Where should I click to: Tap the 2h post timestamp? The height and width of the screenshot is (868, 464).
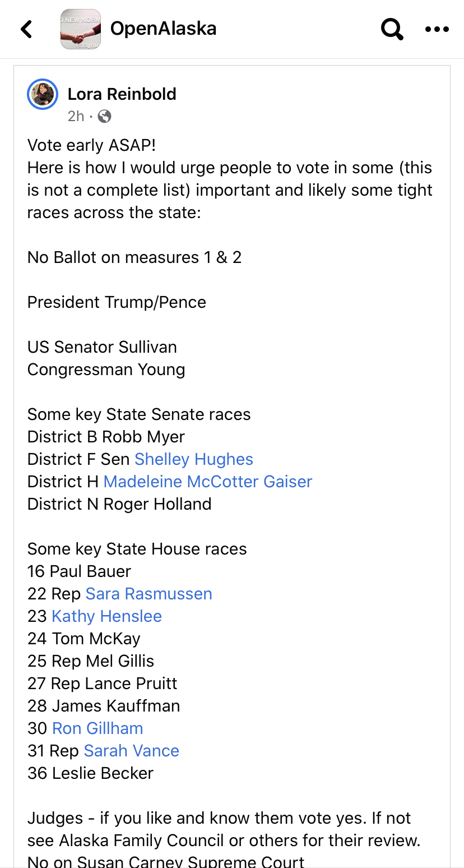pyautogui.click(x=76, y=116)
